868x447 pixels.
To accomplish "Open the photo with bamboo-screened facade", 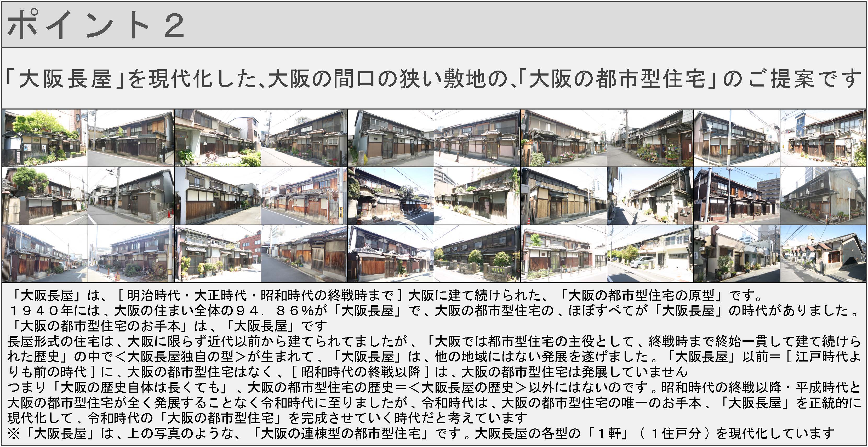I will (x=564, y=196).
